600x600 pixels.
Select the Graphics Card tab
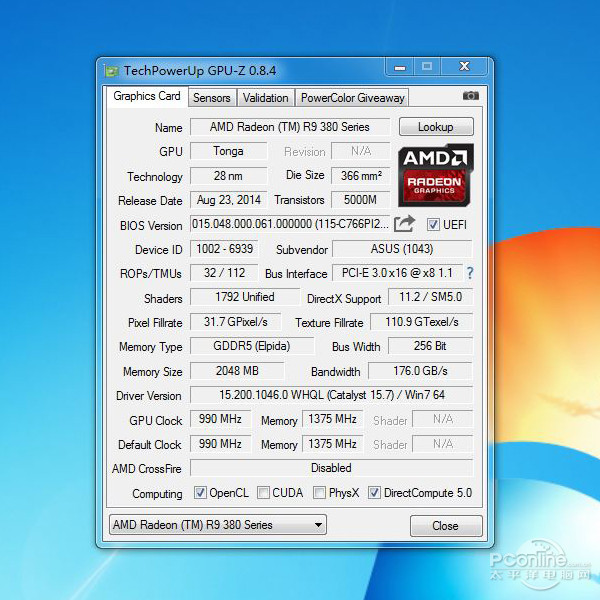tap(147, 96)
